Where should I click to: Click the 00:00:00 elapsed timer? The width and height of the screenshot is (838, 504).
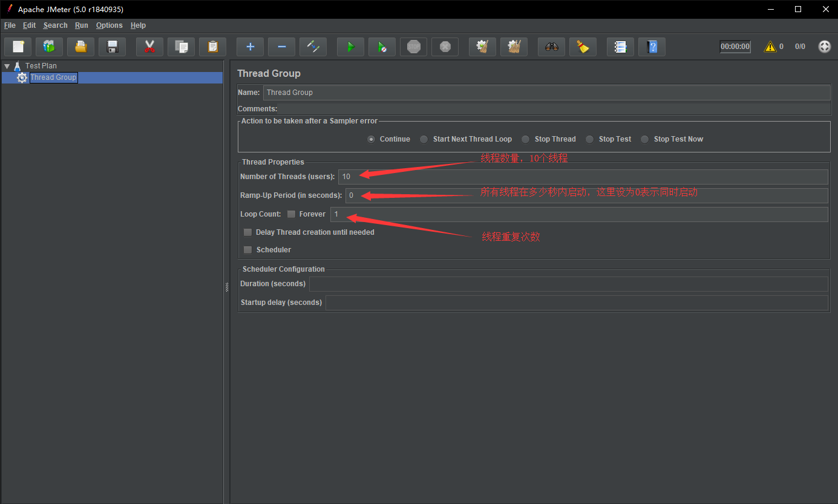coord(735,47)
